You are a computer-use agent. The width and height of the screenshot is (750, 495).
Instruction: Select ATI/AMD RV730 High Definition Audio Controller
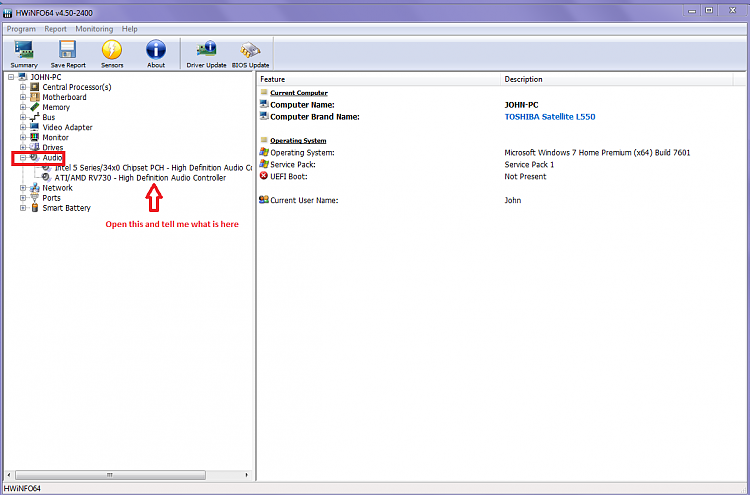click(x=140, y=178)
